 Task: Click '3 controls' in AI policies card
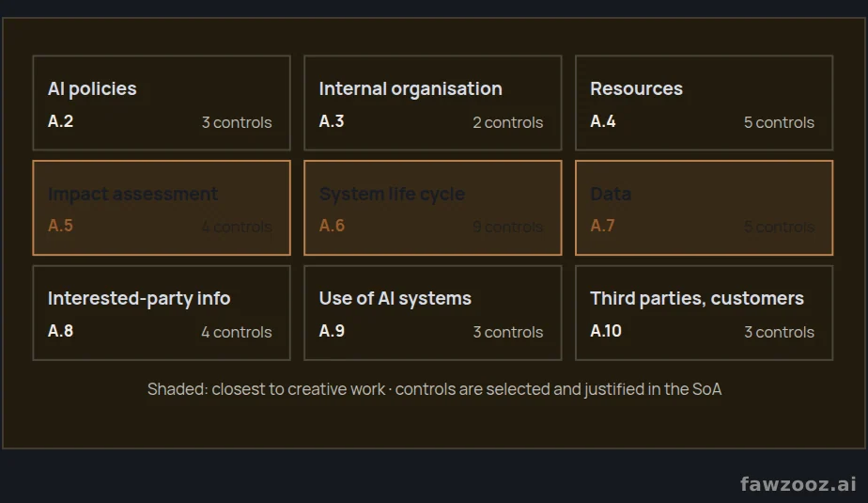237,122
